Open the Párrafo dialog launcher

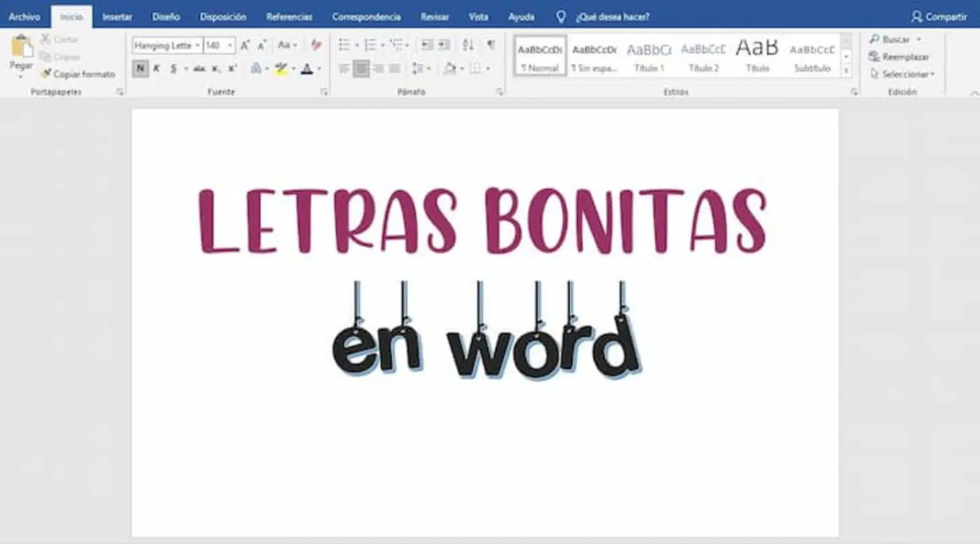[499, 92]
